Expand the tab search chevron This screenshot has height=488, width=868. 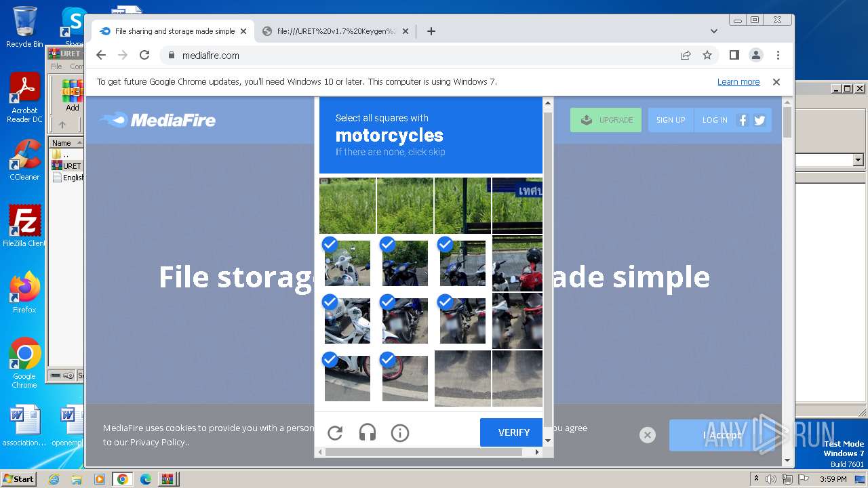[x=713, y=31]
